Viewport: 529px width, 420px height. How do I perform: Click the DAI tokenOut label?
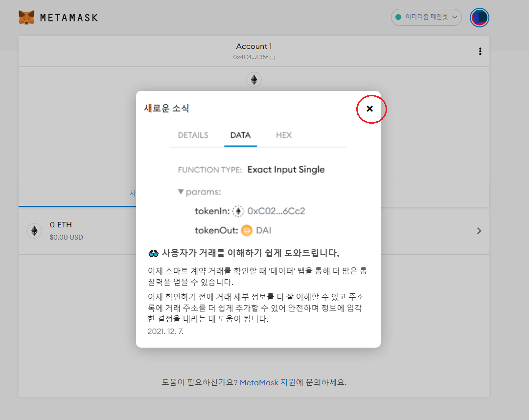click(263, 231)
